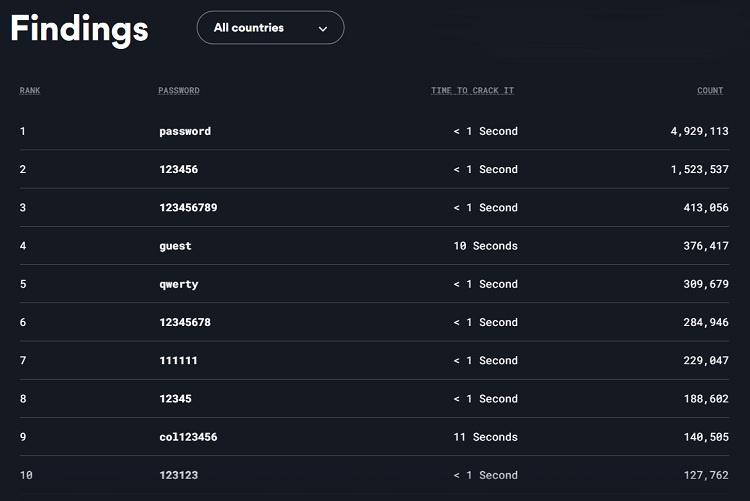Click the 'guest' password row
Viewport: 750px width, 501px height.
point(175,246)
